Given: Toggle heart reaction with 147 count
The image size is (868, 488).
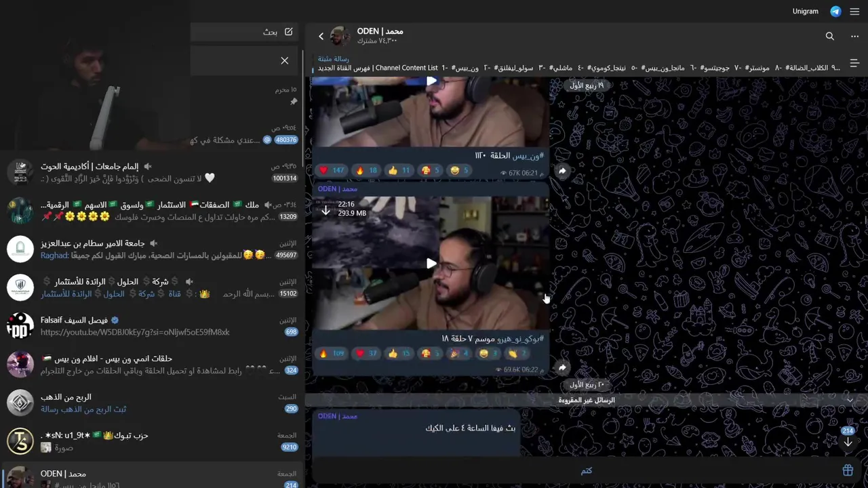Looking at the screenshot, I should pos(332,170).
